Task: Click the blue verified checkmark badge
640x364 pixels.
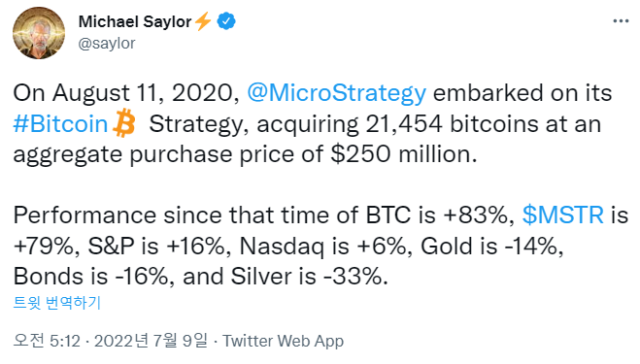Action: tap(226, 21)
